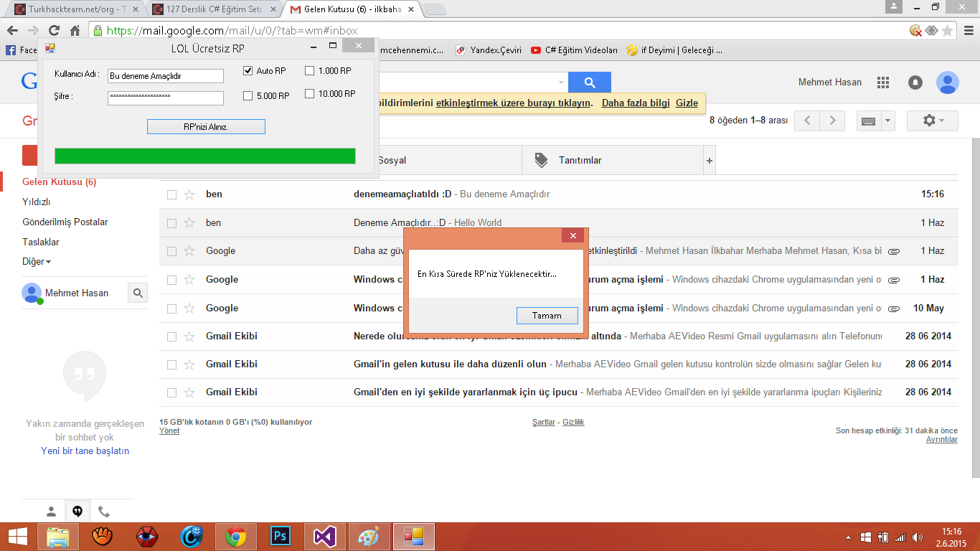Go to Chrome home page icon
Viewport: 980px width, 551px height.
75,31
